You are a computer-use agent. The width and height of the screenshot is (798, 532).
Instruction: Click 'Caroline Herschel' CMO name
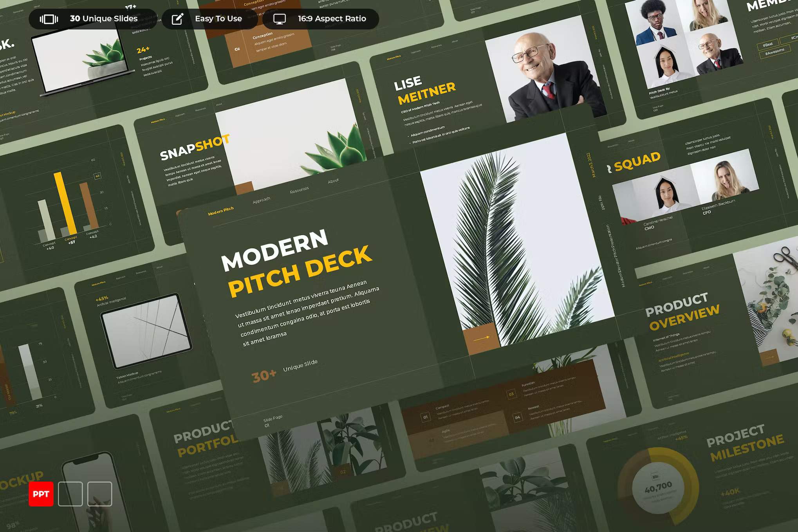[x=658, y=221]
